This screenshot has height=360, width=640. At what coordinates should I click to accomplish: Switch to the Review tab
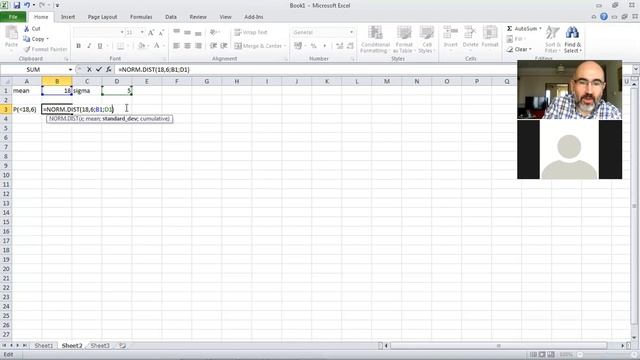(x=198, y=17)
